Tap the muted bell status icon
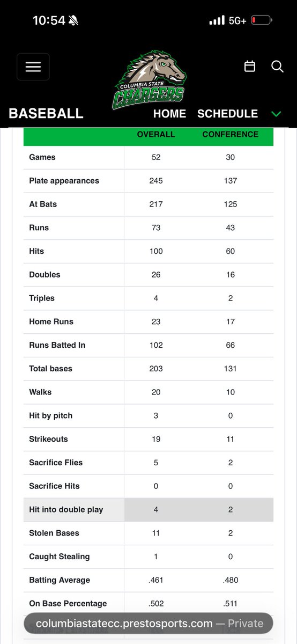This screenshot has width=297, height=644. (x=74, y=21)
